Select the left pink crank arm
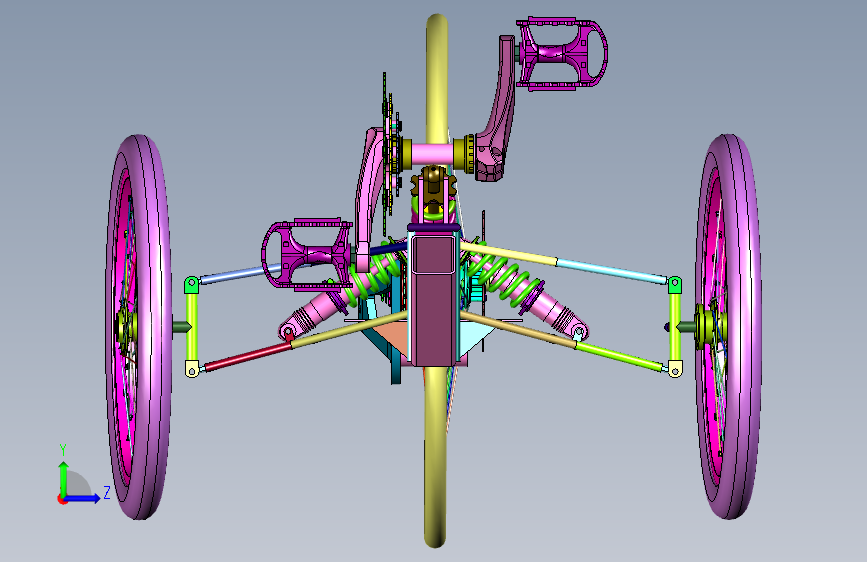 (x=368, y=199)
